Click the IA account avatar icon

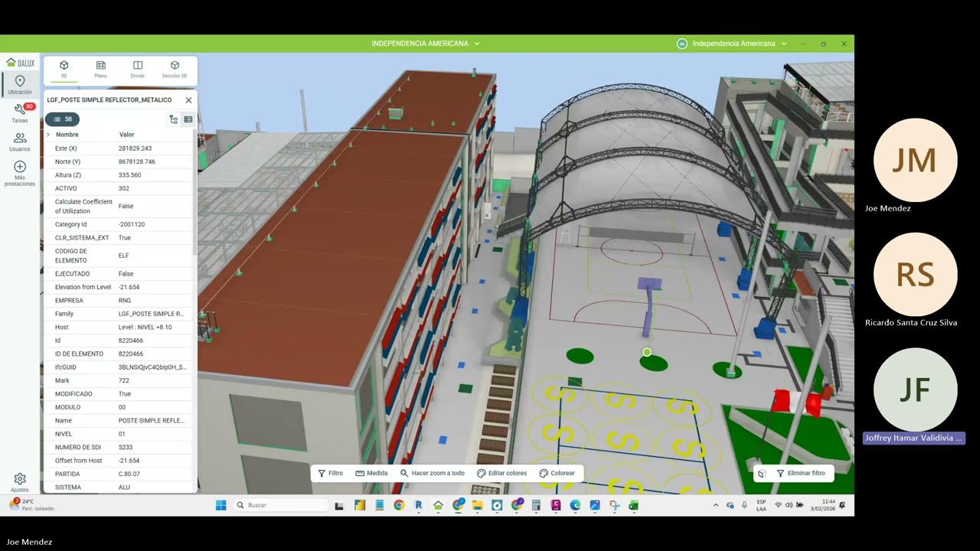point(682,44)
